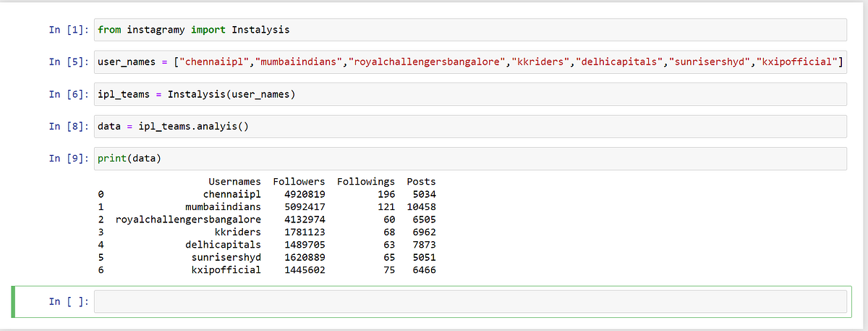Click follower count 4920819
The image size is (868, 331).
305,194
